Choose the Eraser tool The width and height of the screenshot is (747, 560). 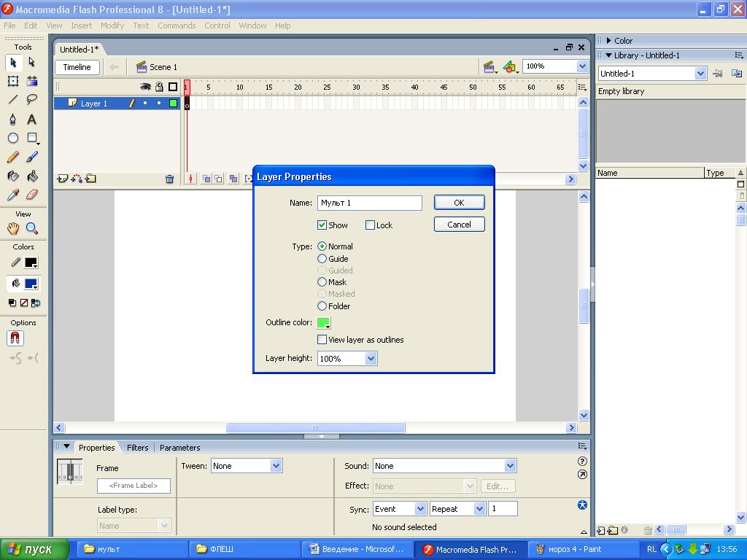(31, 195)
